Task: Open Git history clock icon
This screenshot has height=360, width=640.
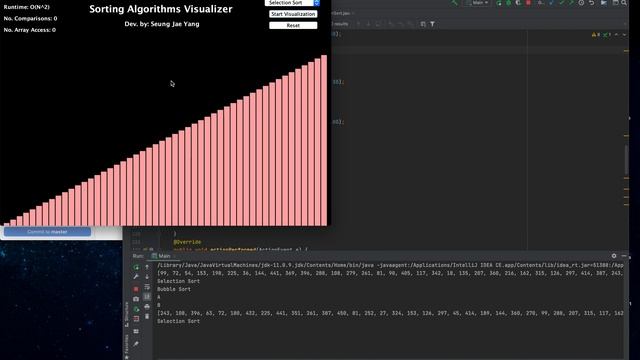Action: click(581, 3)
